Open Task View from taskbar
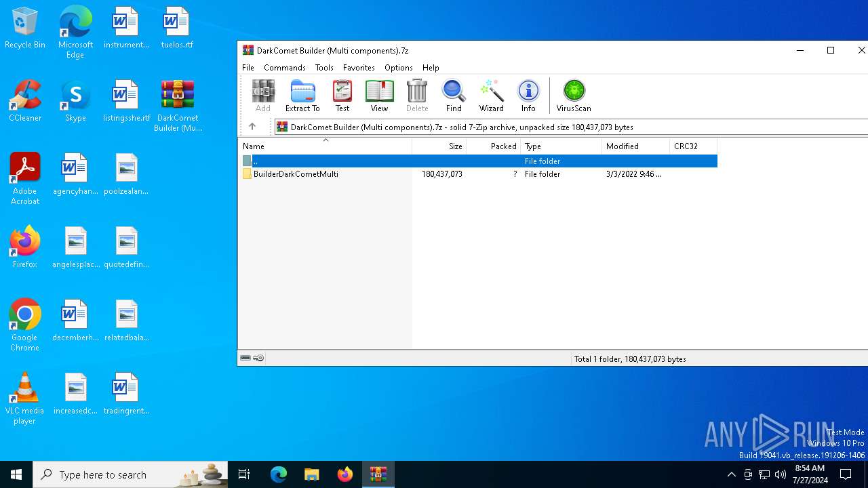This screenshot has width=868, height=488. click(244, 474)
